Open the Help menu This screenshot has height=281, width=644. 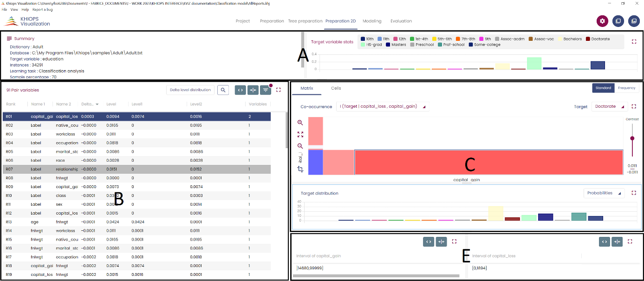pyautogui.click(x=25, y=9)
